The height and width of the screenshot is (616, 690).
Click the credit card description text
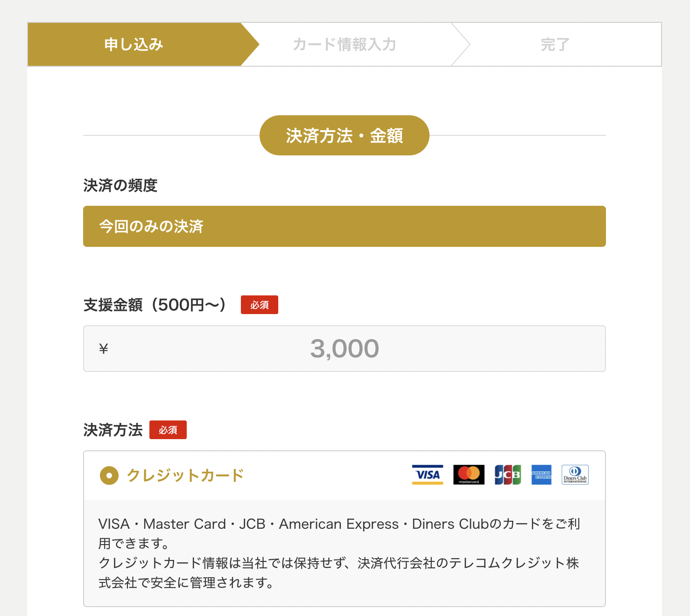click(339, 553)
